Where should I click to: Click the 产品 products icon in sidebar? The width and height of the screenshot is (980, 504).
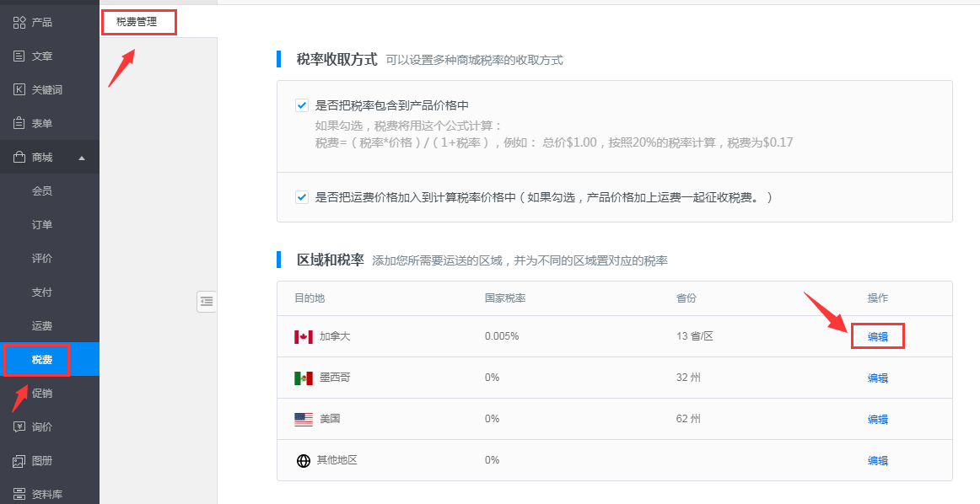pos(19,22)
